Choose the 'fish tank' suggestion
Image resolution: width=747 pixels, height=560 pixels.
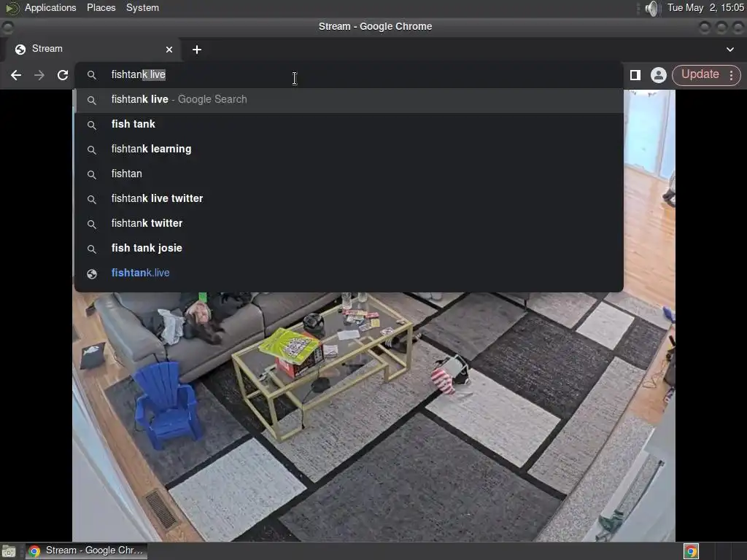349,124
